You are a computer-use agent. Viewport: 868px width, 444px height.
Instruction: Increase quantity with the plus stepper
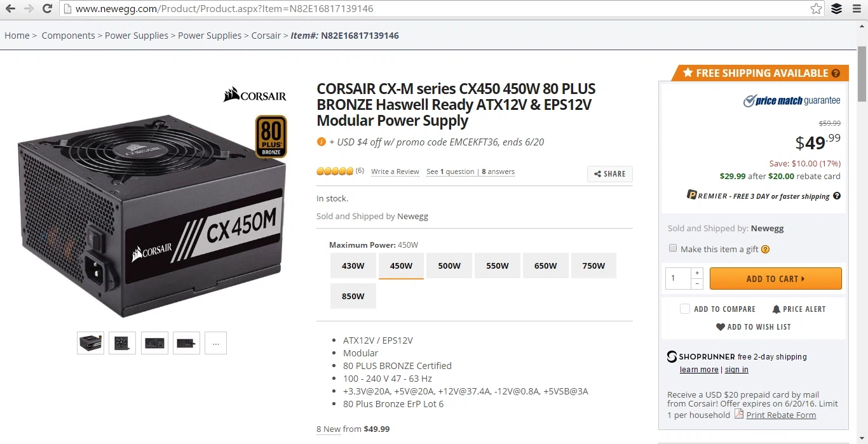697,272
